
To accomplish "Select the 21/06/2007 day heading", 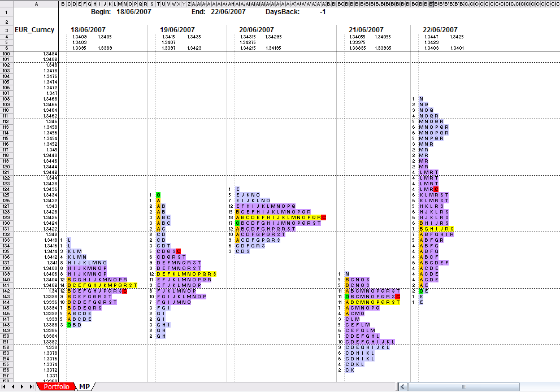I will [366, 30].
